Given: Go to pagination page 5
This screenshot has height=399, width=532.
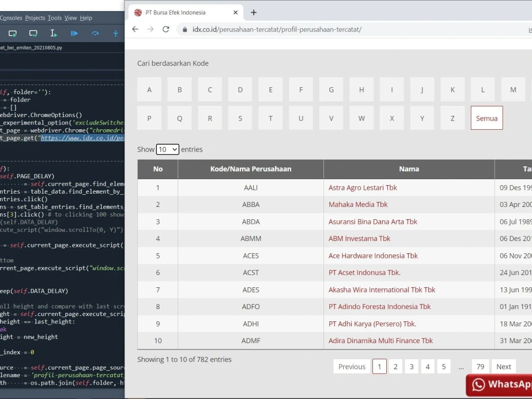Looking at the screenshot, I should pyautogui.click(x=444, y=367).
